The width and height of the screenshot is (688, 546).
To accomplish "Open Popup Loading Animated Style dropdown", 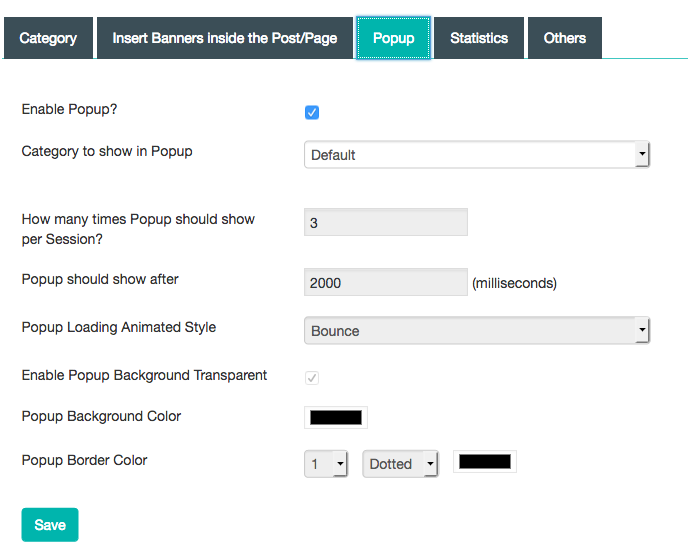I will (x=477, y=331).
